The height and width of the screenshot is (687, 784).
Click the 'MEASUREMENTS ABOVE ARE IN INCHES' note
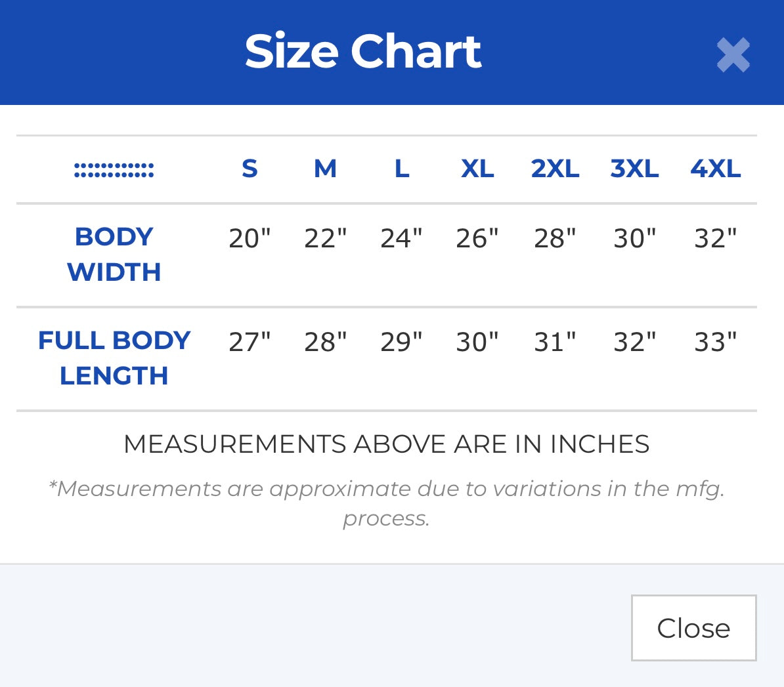pos(386,444)
